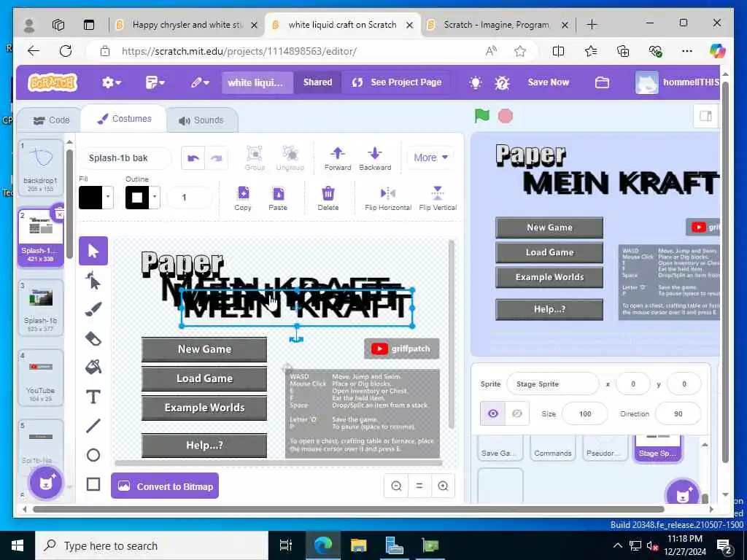Viewport: 747px width, 560px height.
Task: Select the Commands sprite
Action: pyautogui.click(x=553, y=447)
